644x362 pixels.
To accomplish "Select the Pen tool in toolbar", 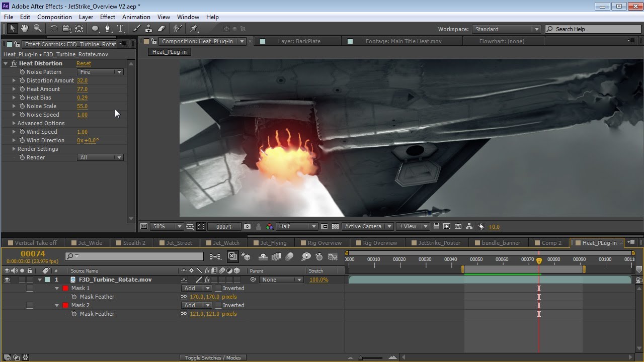I will (107, 29).
